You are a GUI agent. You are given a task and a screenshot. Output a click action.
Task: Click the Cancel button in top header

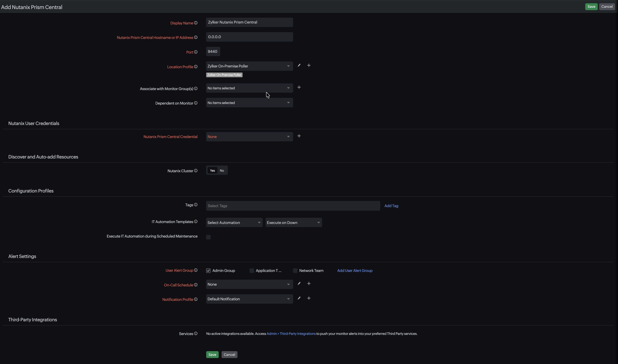(x=607, y=7)
